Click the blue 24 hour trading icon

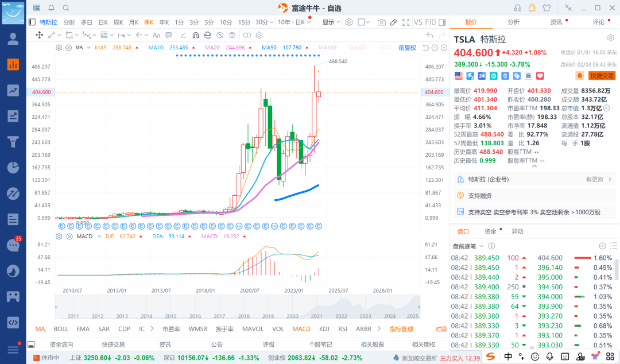(482, 76)
